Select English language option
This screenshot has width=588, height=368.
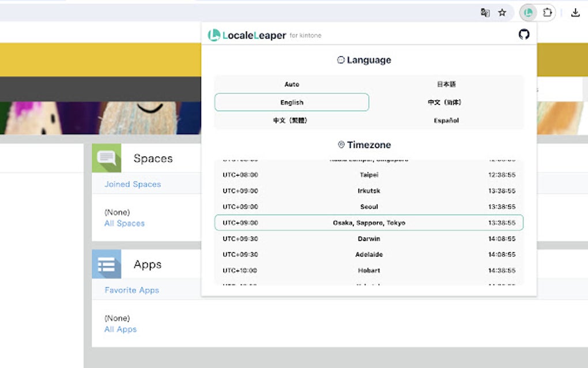click(x=292, y=103)
